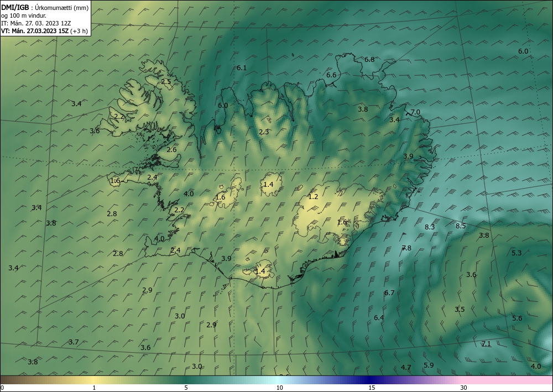Click the 5.9 precipitation value
553x392 pixels.
pyautogui.click(x=429, y=365)
